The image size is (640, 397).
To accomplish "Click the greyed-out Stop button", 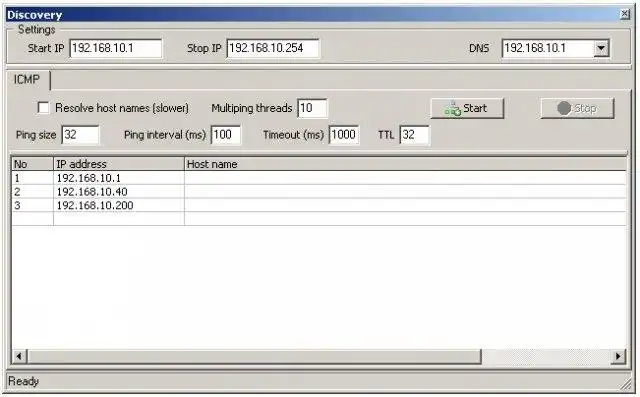I will 577,109.
